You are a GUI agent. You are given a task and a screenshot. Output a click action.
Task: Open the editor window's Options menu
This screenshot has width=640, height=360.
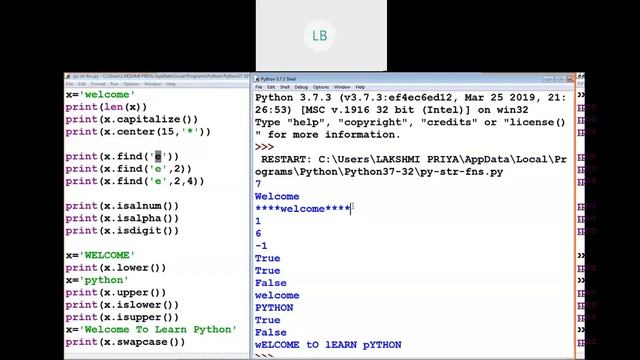coord(131,84)
